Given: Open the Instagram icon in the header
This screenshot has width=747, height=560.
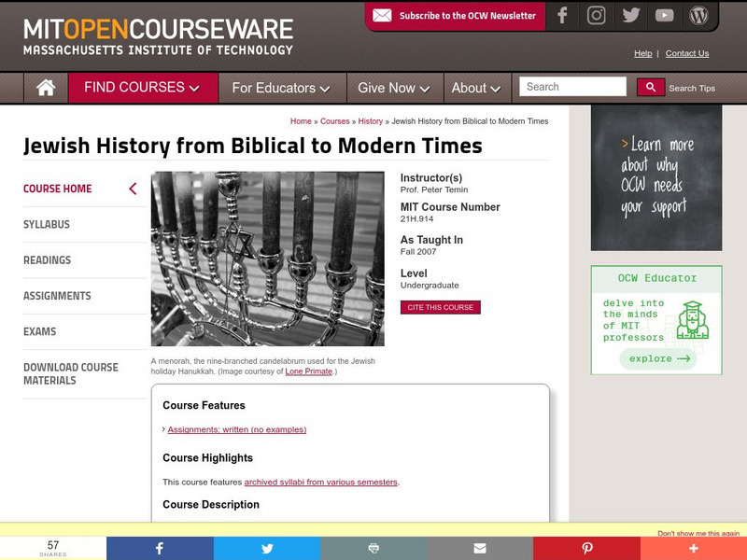Looking at the screenshot, I should click(x=597, y=15).
